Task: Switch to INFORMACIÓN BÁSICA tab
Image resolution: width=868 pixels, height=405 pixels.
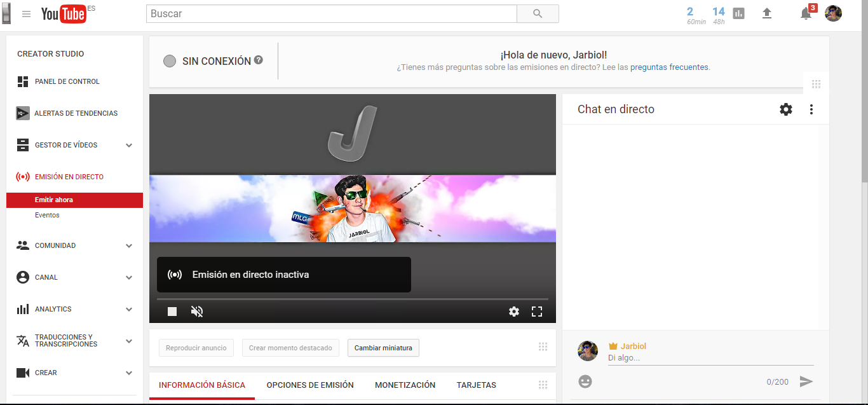Action: [202, 385]
